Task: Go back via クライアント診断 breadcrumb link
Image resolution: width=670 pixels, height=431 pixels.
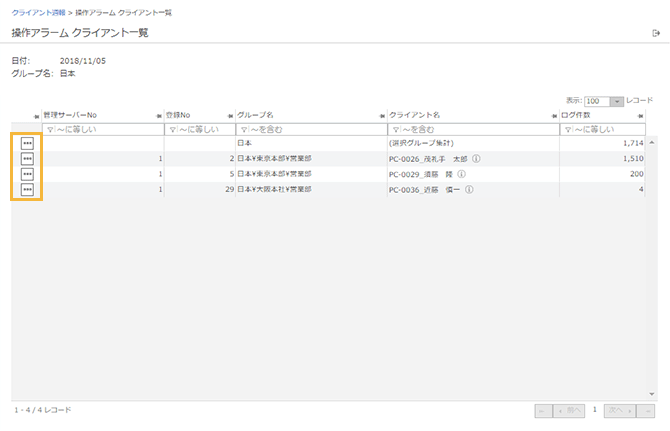Action: pos(39,9)
